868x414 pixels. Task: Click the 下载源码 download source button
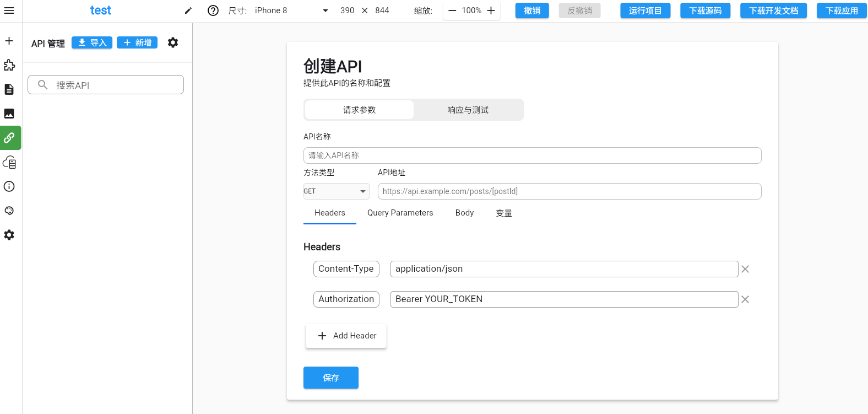(706, 10)
